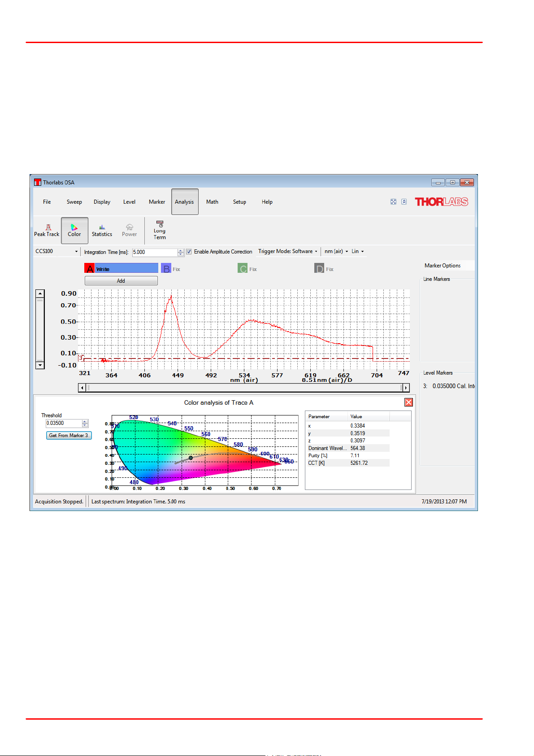The height and width of the screenshot is (756, 534).
Task: Close the Color analysis of Trace A panel
Action: pos(408,402)
